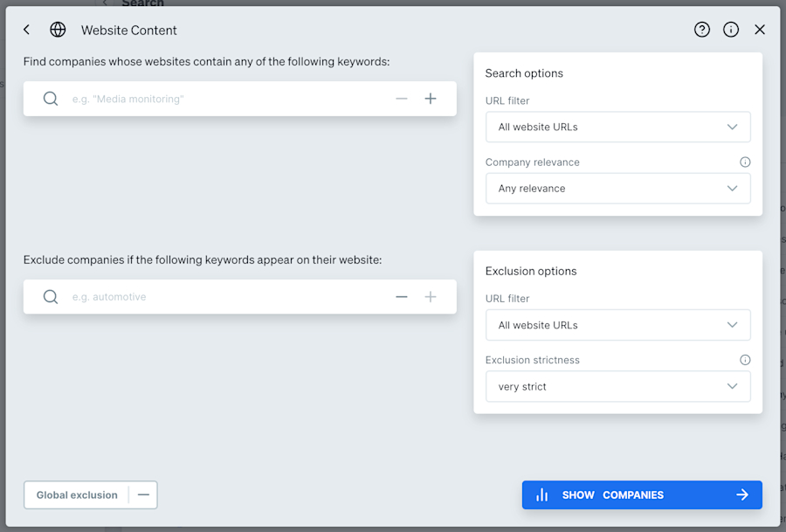786x532 pixels.
Task: Click the Media monitoring keyword input field
Action: 218,98
